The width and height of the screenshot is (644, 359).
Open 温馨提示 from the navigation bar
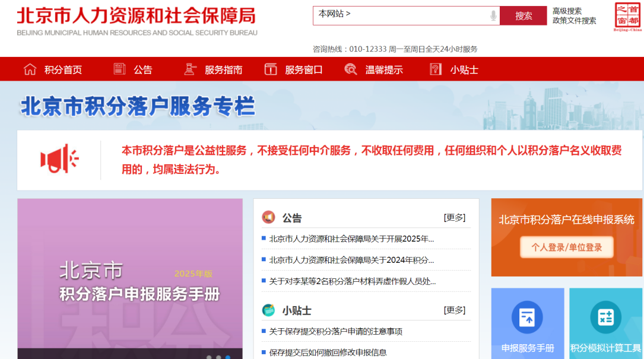(x=384, y=70)
